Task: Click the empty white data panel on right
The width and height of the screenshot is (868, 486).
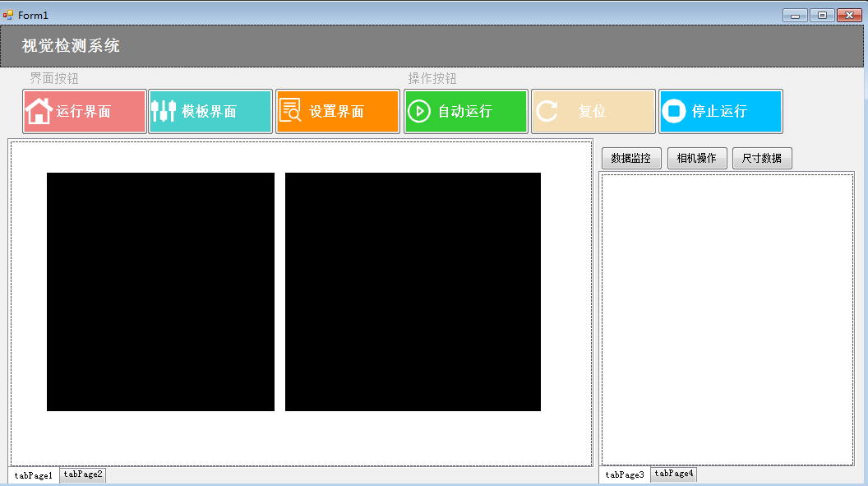Action: tap(727, 319)
